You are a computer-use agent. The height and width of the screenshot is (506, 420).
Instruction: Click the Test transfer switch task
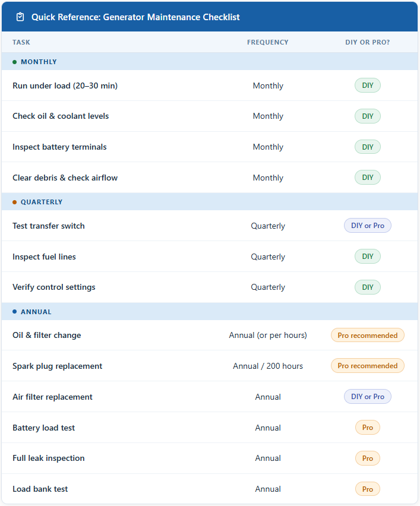point(49,226)
